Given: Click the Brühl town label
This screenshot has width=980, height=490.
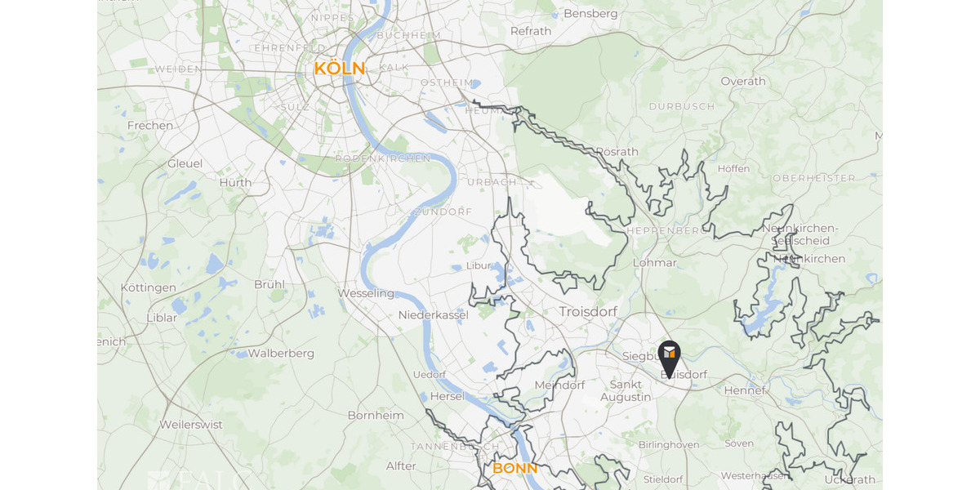Looking at the screenshot, I should tap(269, 285).
